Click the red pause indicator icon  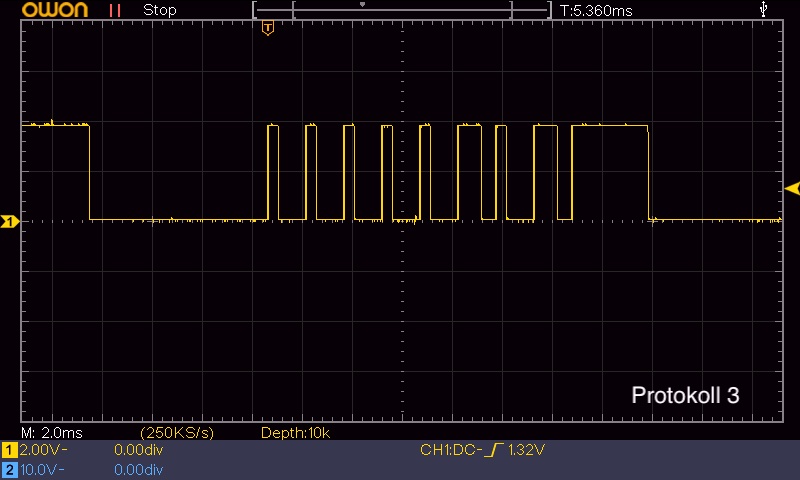pos(115,10)
